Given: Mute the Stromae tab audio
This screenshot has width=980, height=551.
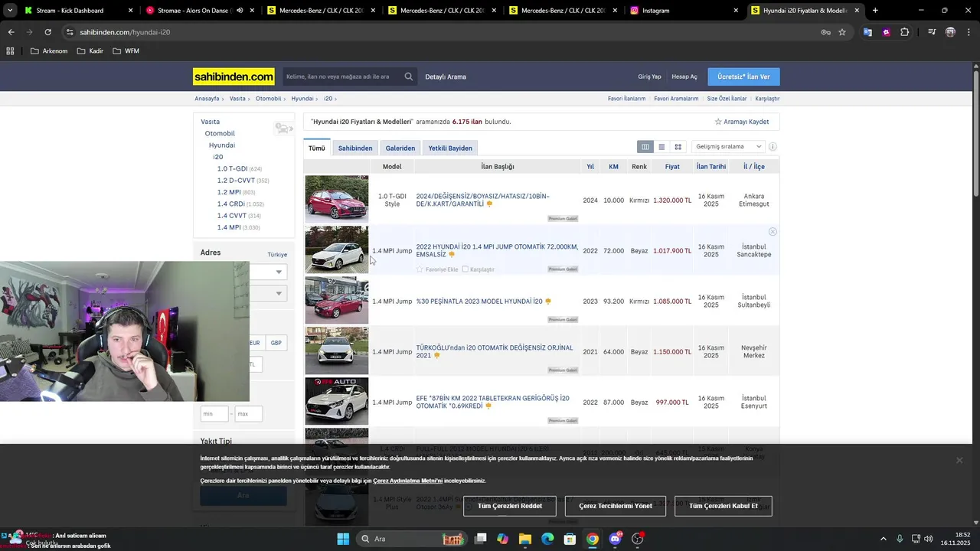Looking at the screenshot, I should click(x=240, y=11).
